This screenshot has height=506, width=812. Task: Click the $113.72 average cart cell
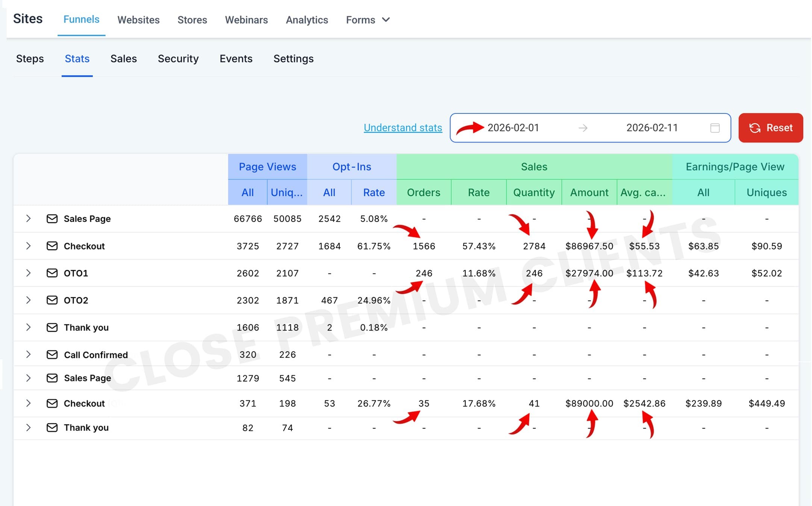click(x=644, y=273)
